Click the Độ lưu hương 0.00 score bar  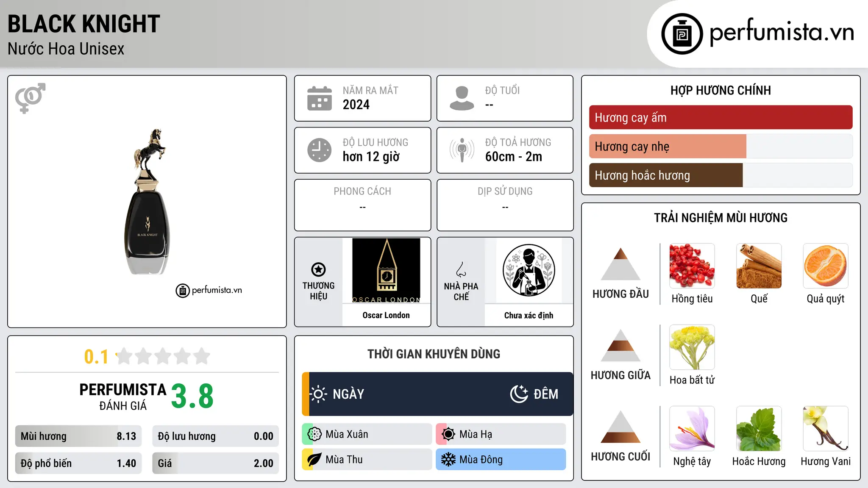tap(215, 436)
